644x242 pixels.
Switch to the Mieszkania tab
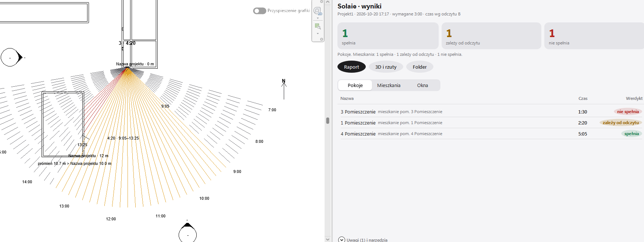pyautogui.click(x=389, y=85)
